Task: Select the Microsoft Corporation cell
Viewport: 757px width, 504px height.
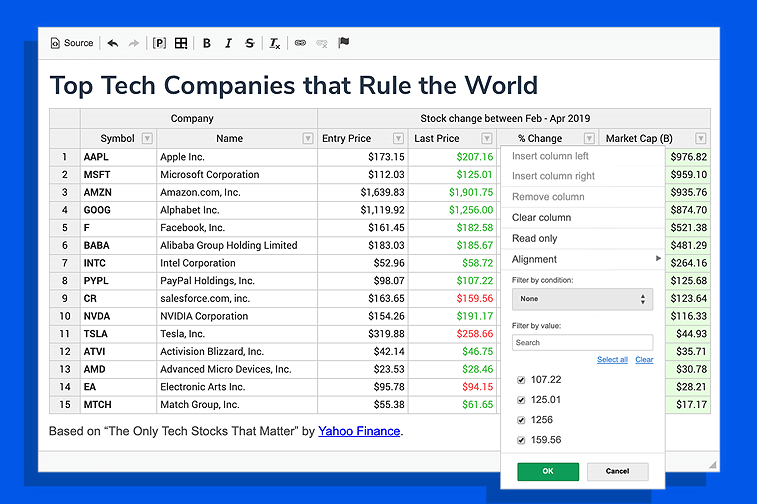Action: click(237, 175)
